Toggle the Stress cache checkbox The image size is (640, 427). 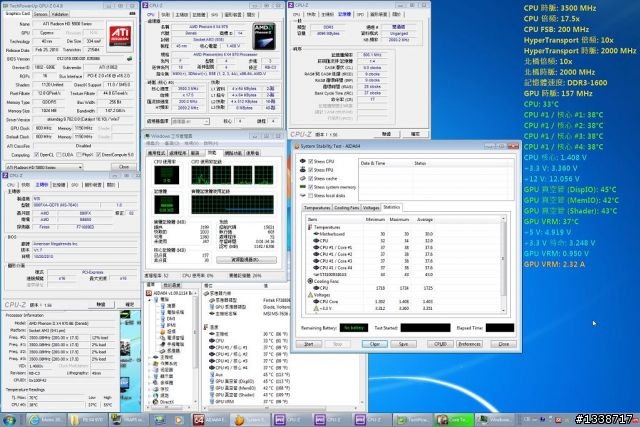point(311,178)
